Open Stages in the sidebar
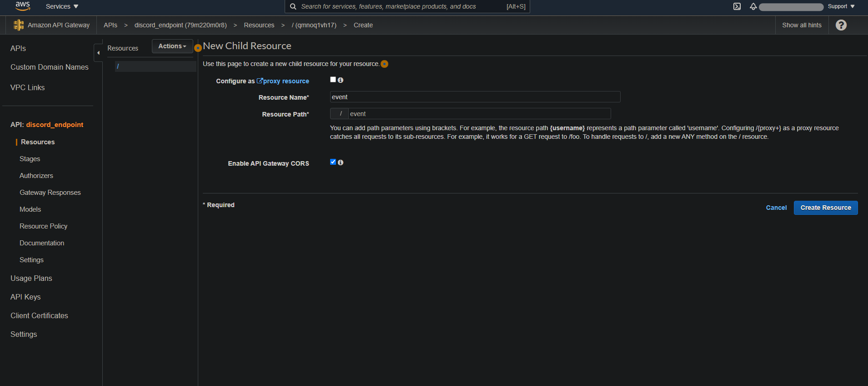 30,159
